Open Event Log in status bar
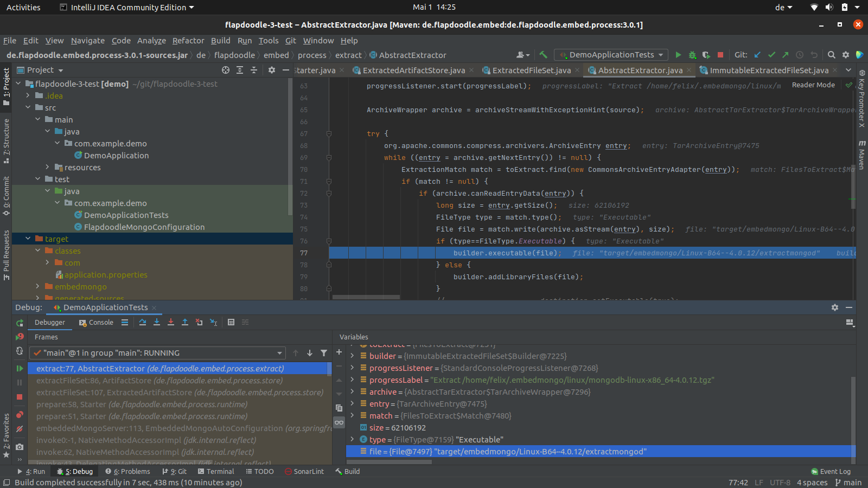Screen dimensions: 868x488 click(x=831, y=472)
